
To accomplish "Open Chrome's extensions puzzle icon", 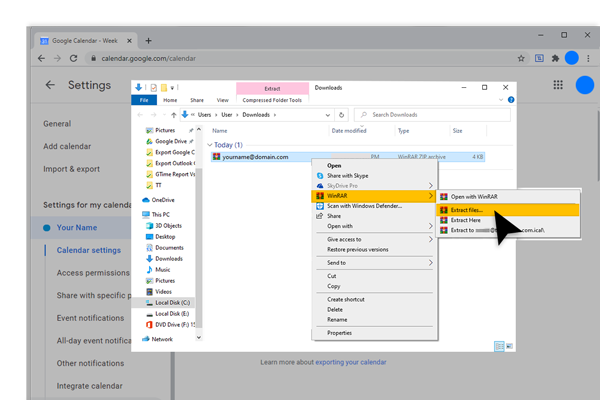I will point(555,58).
